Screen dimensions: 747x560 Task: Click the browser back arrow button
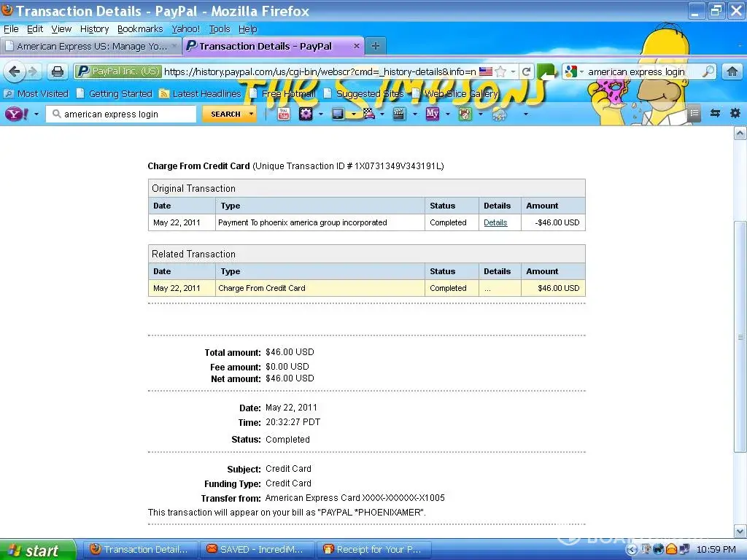[x=15, y=71]
